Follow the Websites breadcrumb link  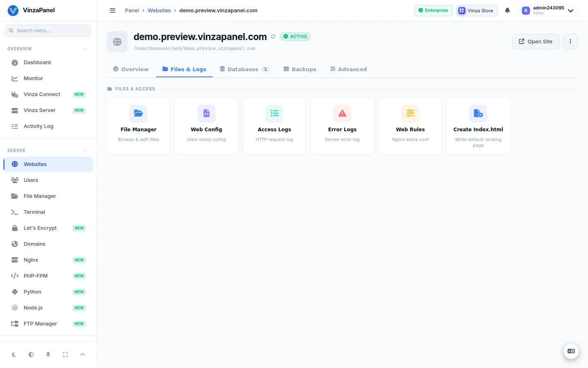tap(159, 11)
